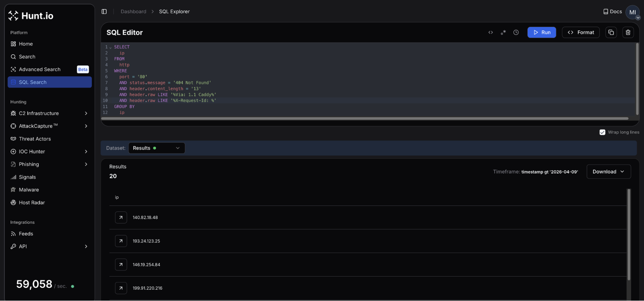Click the editor horizontal scrollbar
This screenshot has height=301, width=644.
(x=364, y=118)
